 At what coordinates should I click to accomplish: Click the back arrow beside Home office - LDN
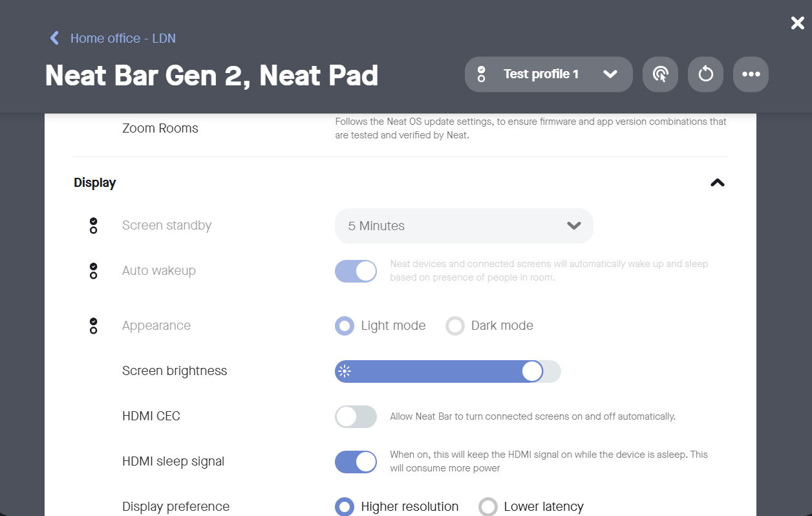pos(54,38)
